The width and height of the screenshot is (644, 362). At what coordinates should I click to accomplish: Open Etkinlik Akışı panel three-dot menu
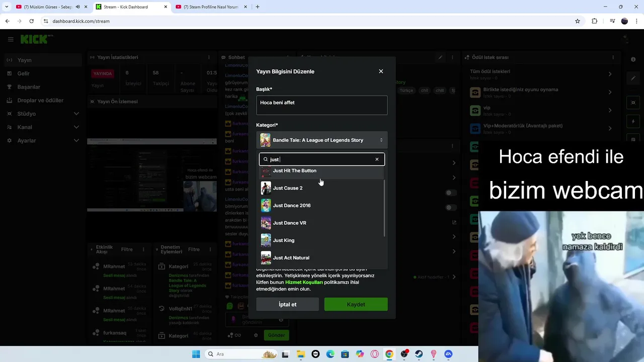pos(143,249)
